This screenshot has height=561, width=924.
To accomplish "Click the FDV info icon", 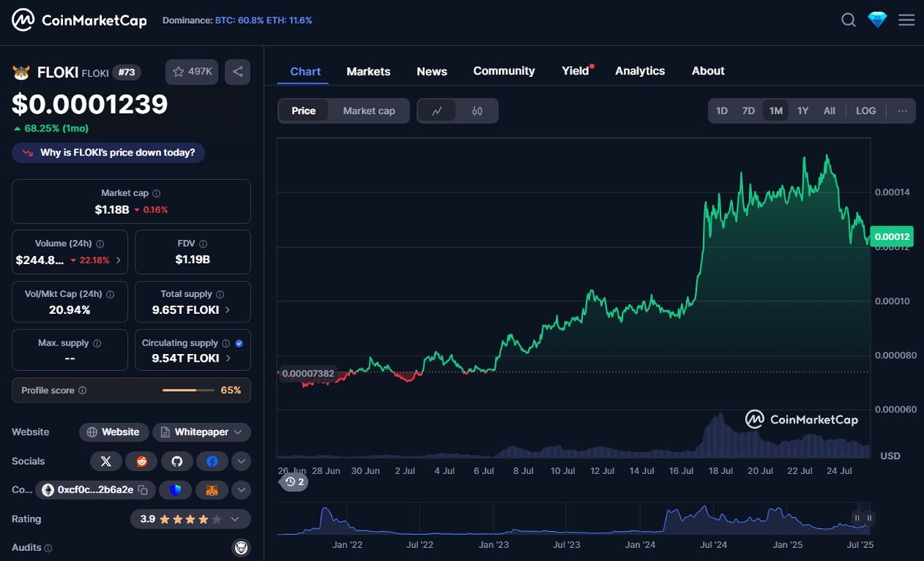I will tap(202, 243).
